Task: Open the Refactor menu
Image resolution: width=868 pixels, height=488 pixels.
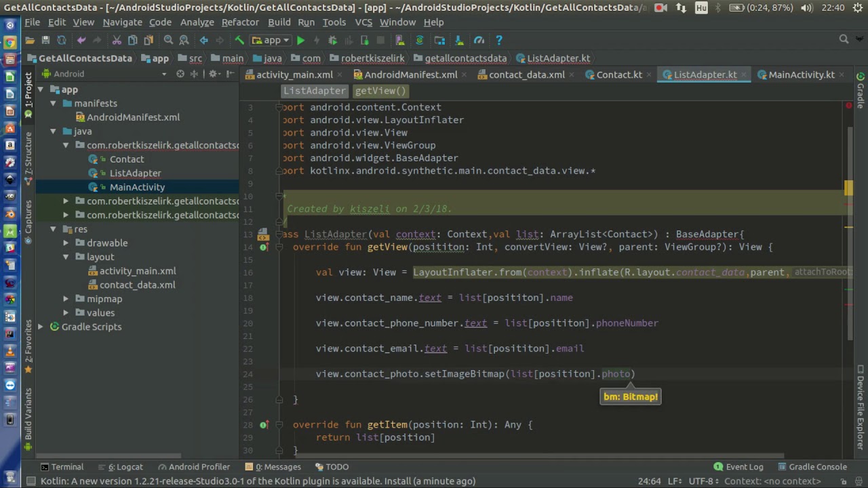Action: 240,22
